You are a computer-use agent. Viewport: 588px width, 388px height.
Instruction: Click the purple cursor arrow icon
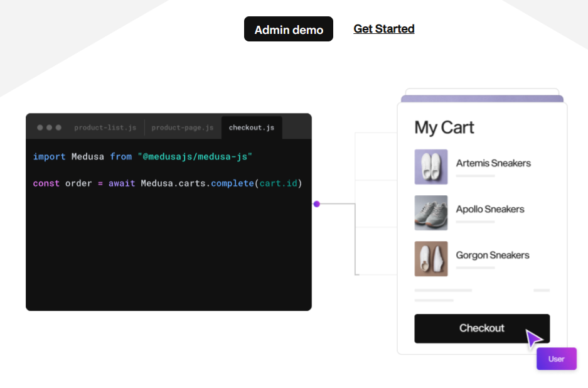(x=534, y=339)
